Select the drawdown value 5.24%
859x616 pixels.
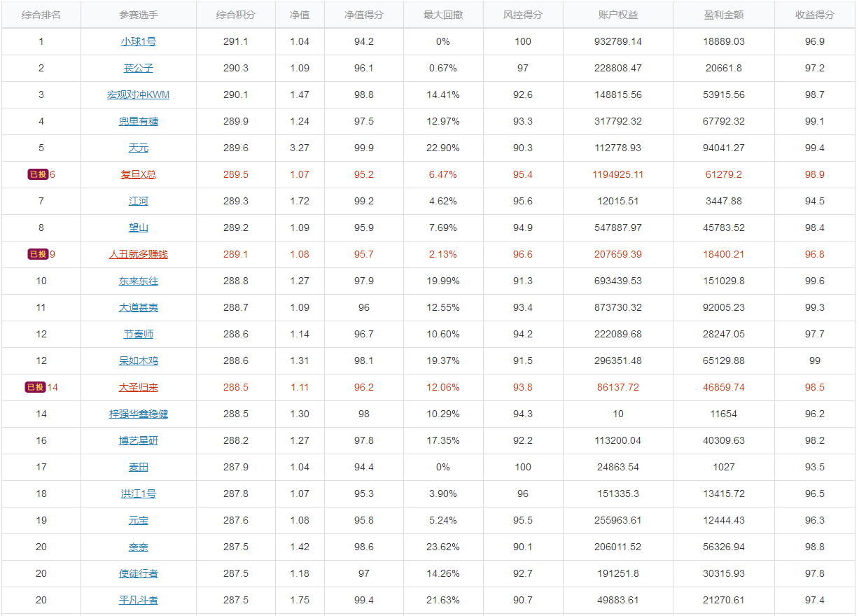point(442,520)
